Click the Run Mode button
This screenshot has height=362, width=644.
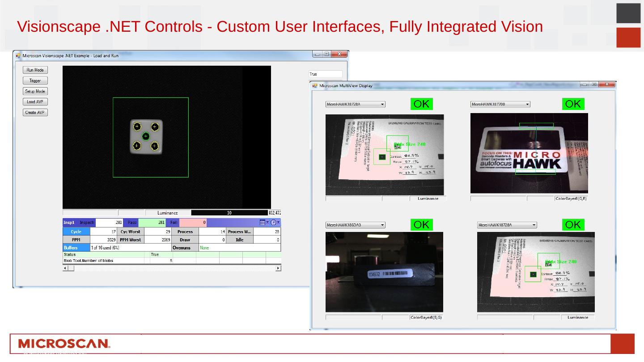click(x=35, y=70)
